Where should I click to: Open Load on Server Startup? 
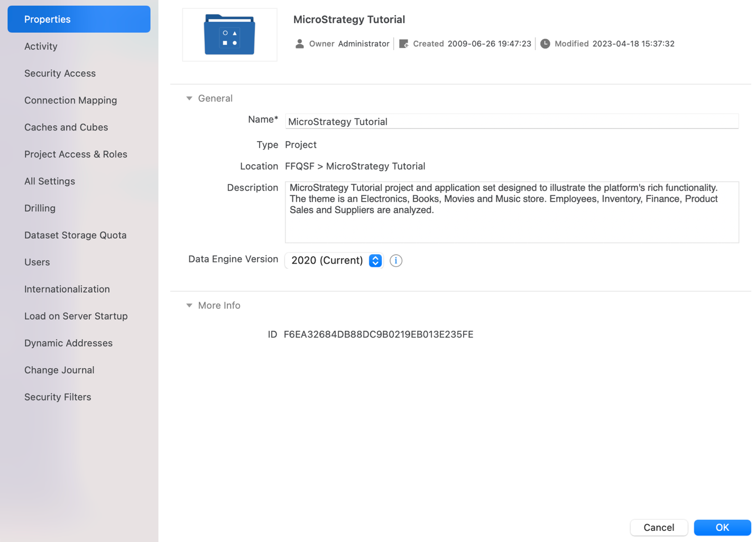pos(76,316)
